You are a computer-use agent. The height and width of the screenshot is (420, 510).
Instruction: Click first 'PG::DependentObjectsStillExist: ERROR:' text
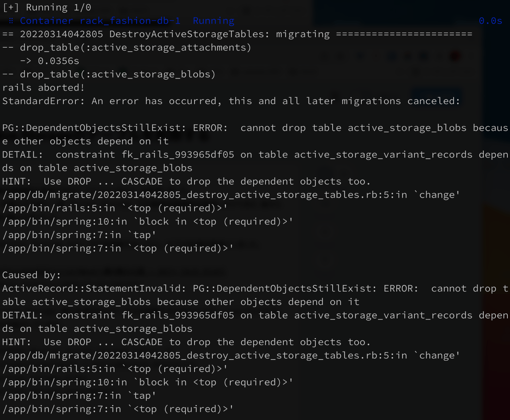click(x=115, y=128)
